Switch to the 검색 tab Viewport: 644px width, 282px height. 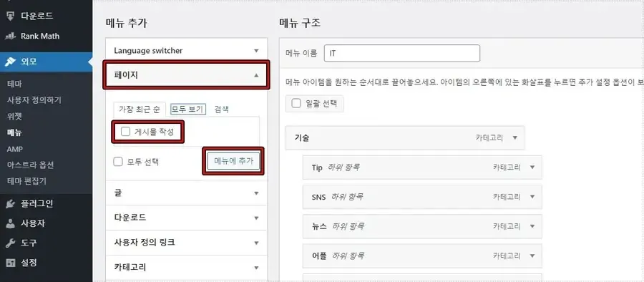click(221, 109)
